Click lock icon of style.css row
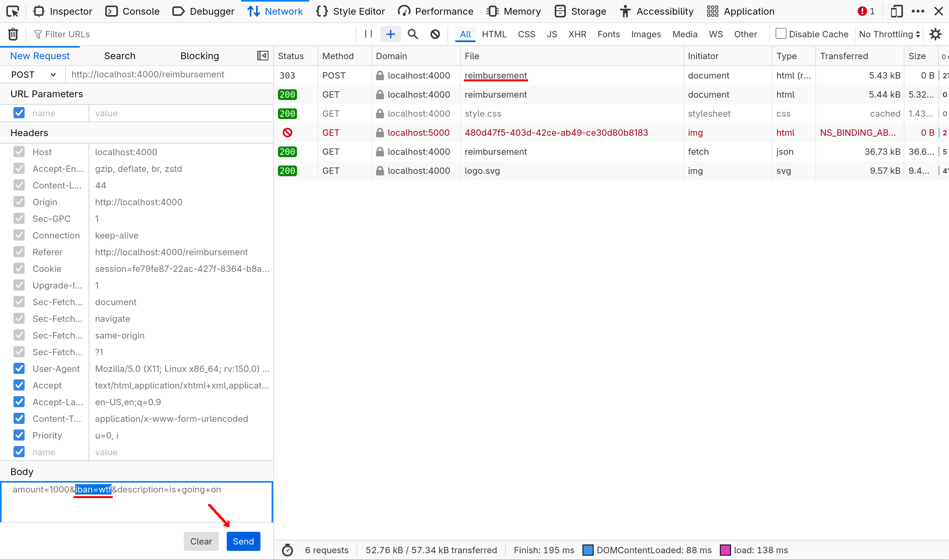Viewport: 949px width, 560px height. 380,114
